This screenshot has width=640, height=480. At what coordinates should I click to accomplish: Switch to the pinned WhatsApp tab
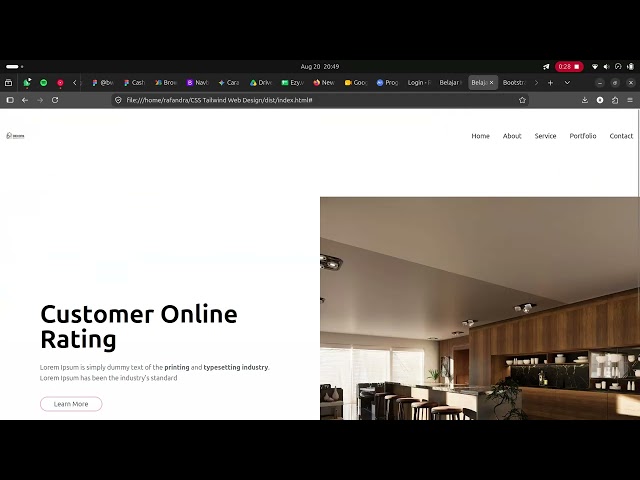click(27, 83)
